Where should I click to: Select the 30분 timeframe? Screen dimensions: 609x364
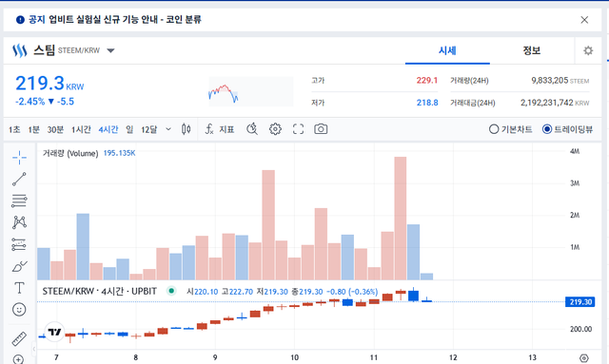pos(55,129)
